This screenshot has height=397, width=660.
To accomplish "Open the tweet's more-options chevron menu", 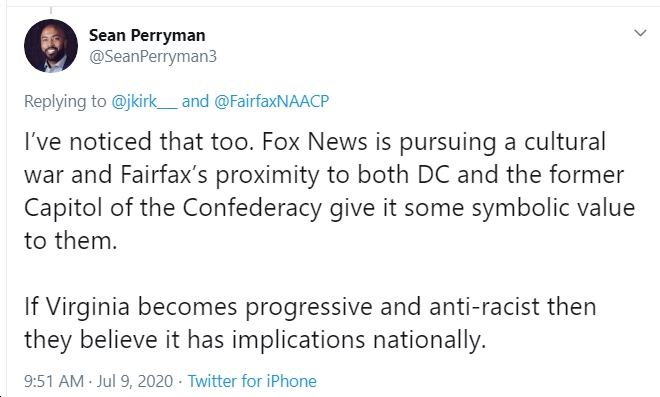I will click(x=640, y=33).
